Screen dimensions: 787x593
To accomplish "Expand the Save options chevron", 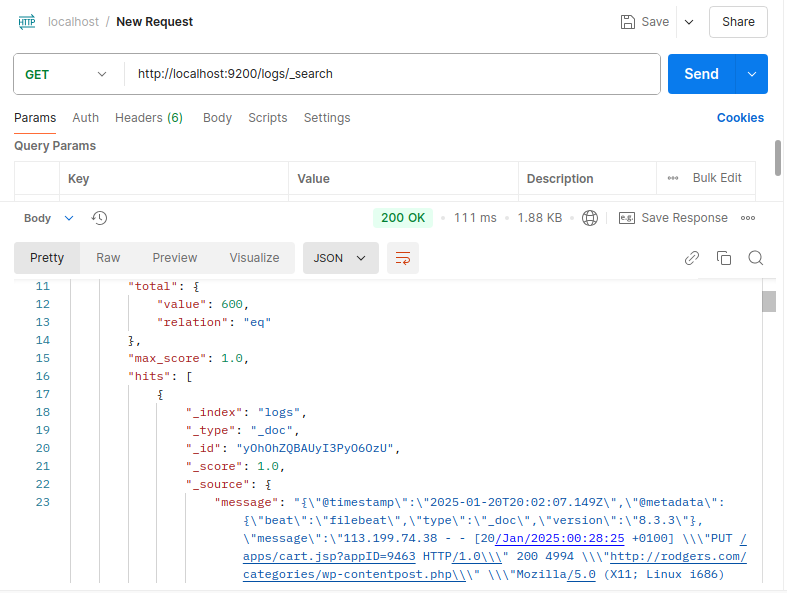I will (688, 22).
